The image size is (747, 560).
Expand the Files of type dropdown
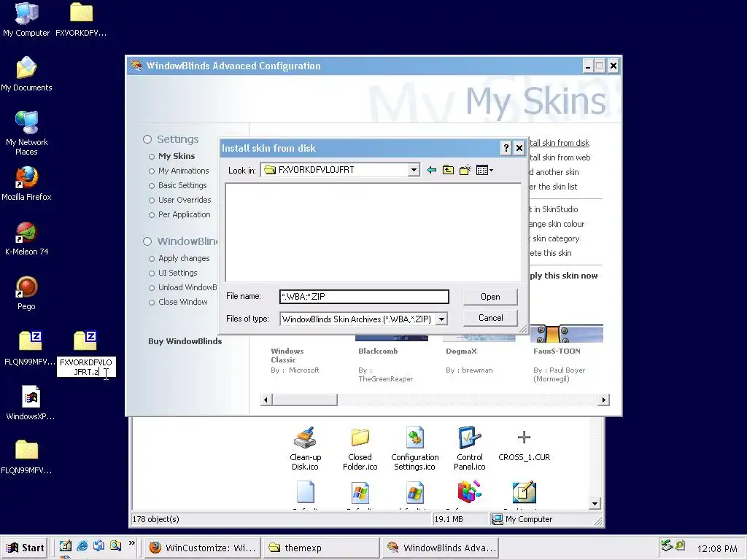point(441,319)
